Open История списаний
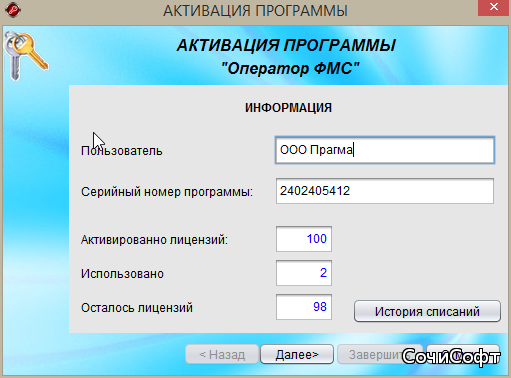This screenshot has height=378, width=511. (427, 311)
